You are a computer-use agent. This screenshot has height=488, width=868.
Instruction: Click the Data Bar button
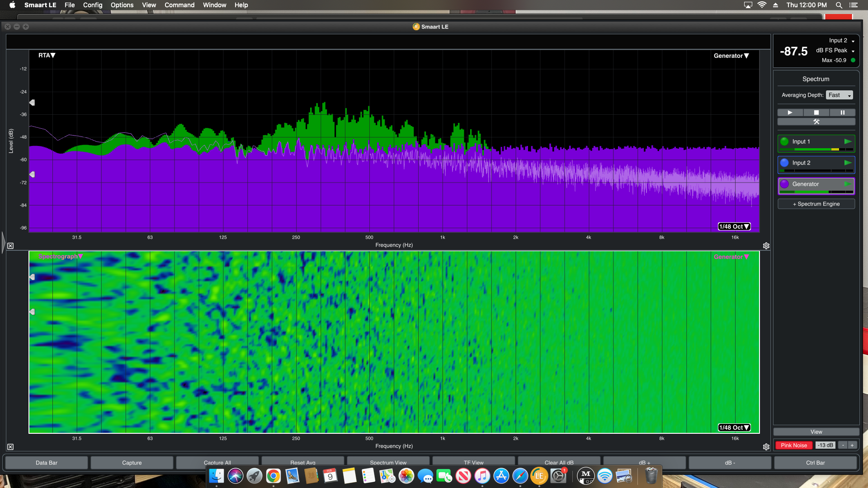click(x=47, y=463)
